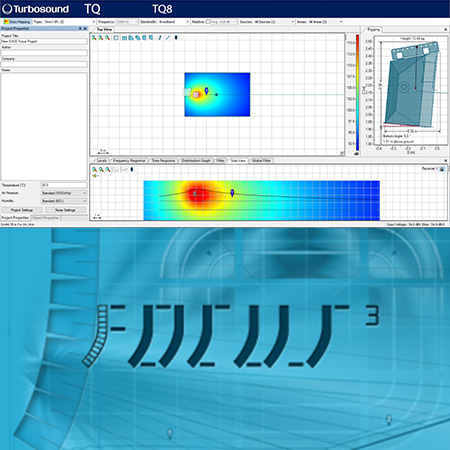Image resolution: width=450 pixels, height=450 pixels.
Task: Open the Bandwidth dropdown
Action: [x=174, y=22]
